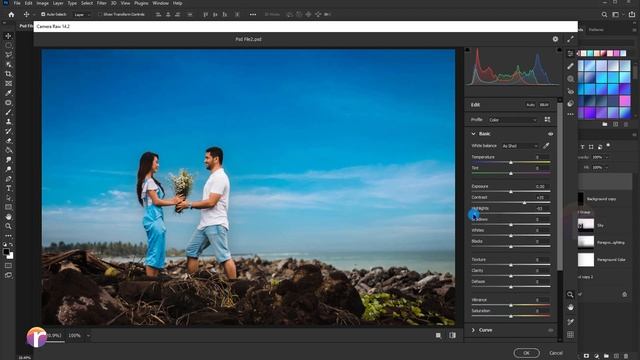Open the Filter menu
The image size is (640, 360).
click(102, 3)
